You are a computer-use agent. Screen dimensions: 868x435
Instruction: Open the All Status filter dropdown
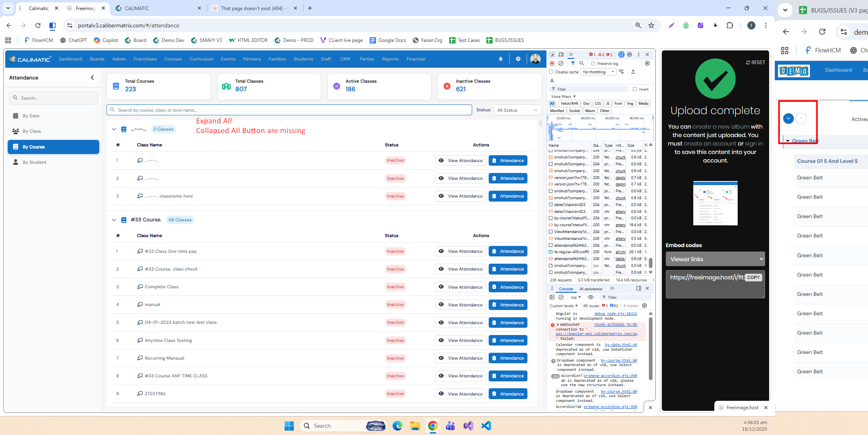(x=517, y=110)
